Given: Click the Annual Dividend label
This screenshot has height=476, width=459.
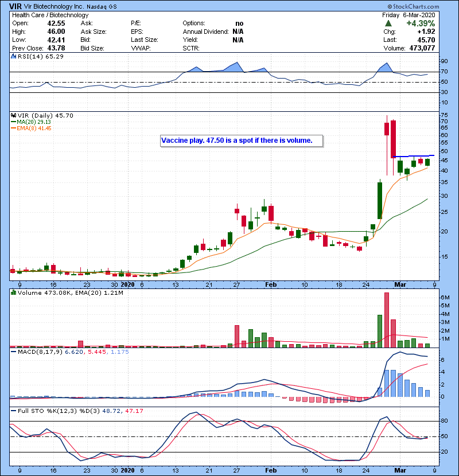Looking at the screenshot, I should click(205, 32).
